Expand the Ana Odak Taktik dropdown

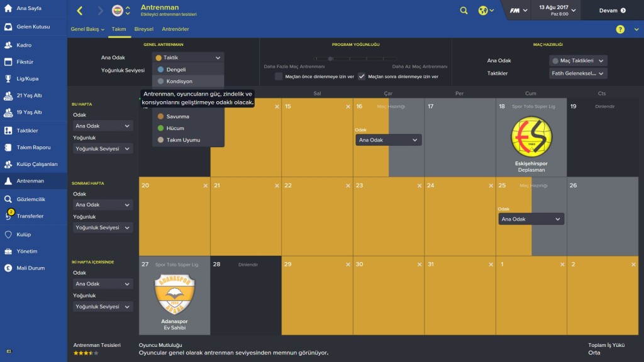click(188, 58)
